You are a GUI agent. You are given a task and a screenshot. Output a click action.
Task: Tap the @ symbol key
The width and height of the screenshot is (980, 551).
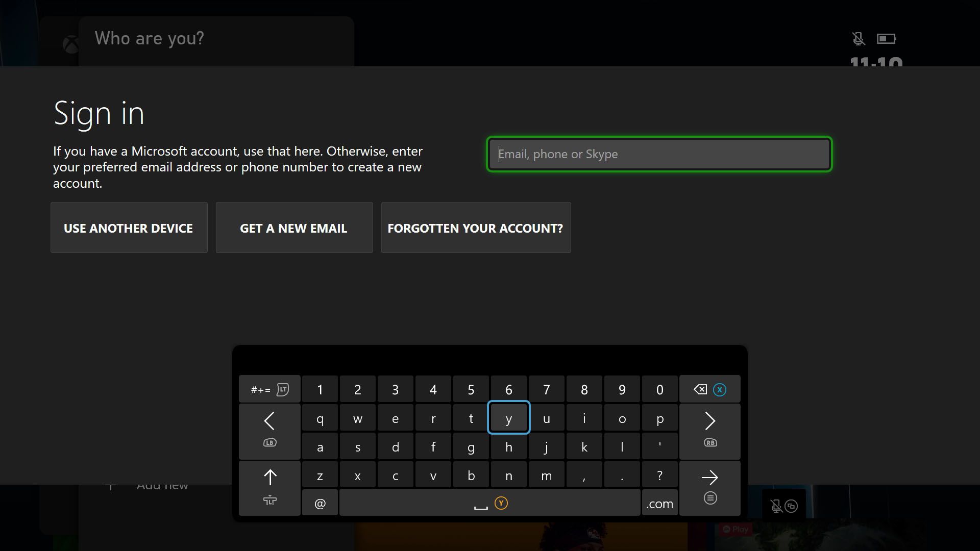point(320,503)
